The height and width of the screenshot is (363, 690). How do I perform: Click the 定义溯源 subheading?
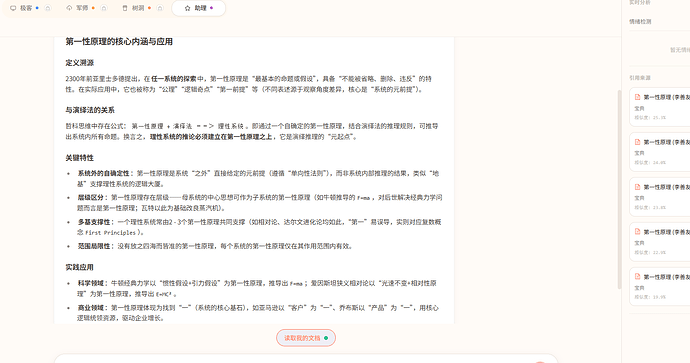point(80,62)
